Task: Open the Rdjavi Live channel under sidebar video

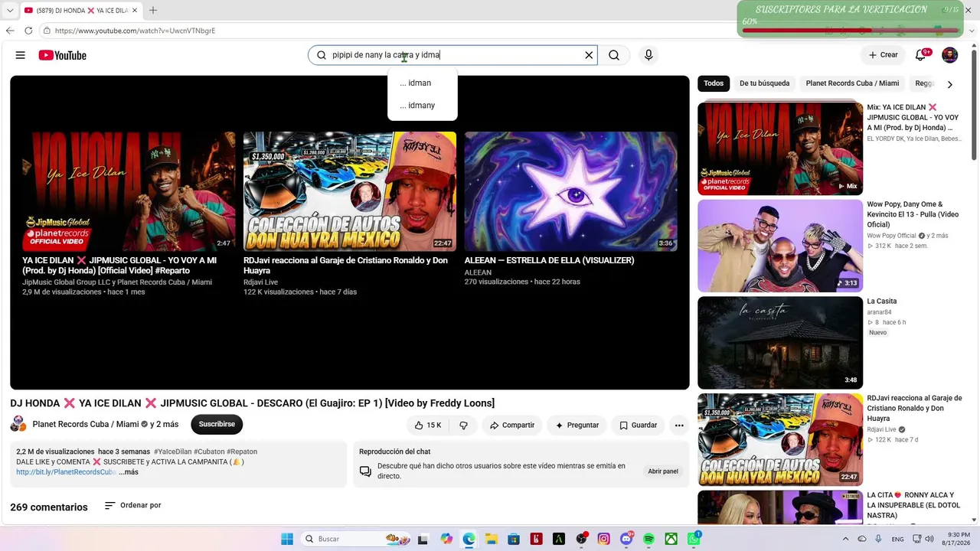Action: (x=884, y=429)
